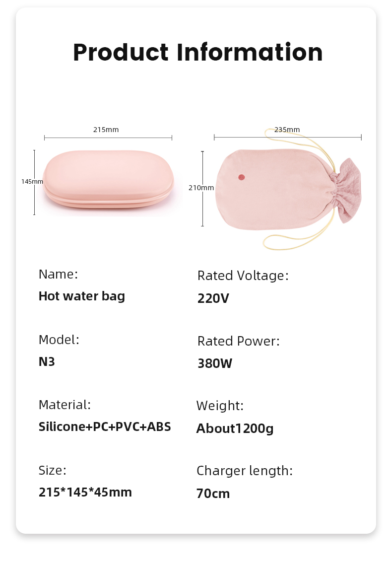Viewport: 392px width, 569px height.
Task: Click the 145mm height dimension label
Action: (x=32, y=181)
